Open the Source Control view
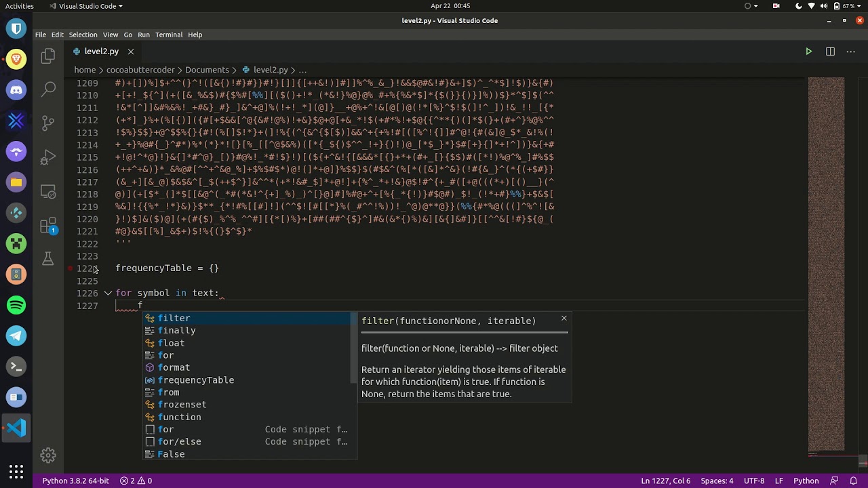Image resolution: width=868 pixels, height=488 pixels. click(47, 123)
